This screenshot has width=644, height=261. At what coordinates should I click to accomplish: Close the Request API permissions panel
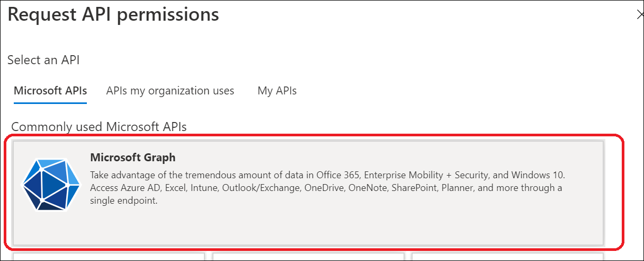coord(640,15)
